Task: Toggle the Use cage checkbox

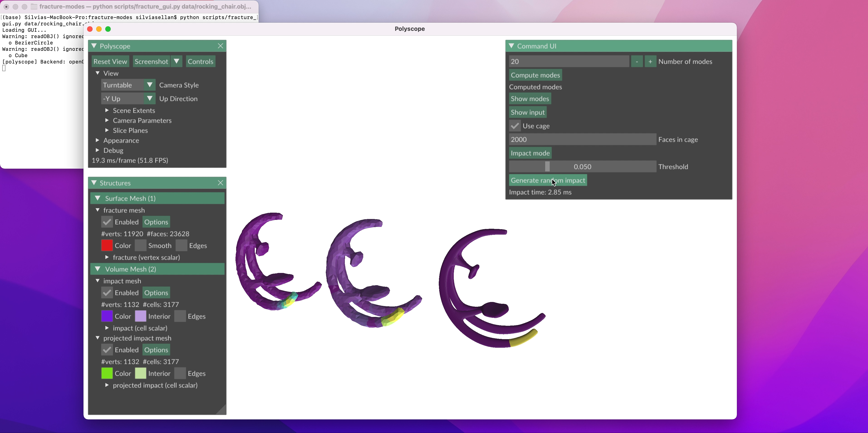Action: pos(515,126)
